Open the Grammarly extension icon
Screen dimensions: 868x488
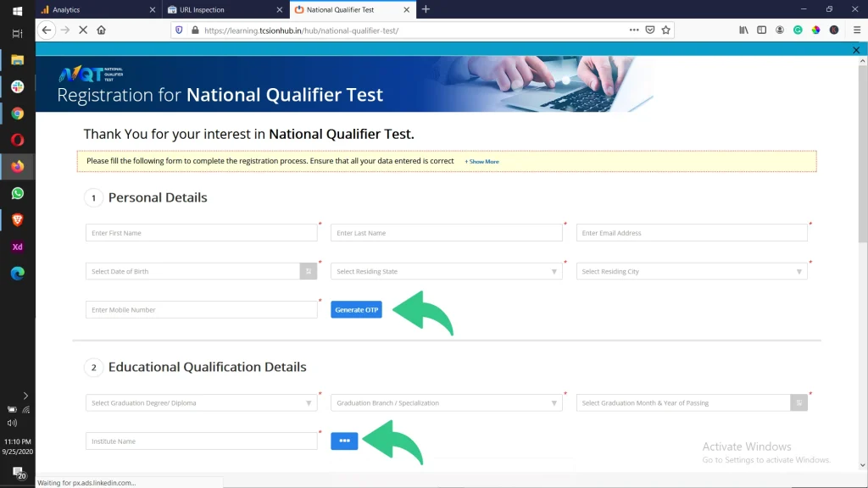798,30
